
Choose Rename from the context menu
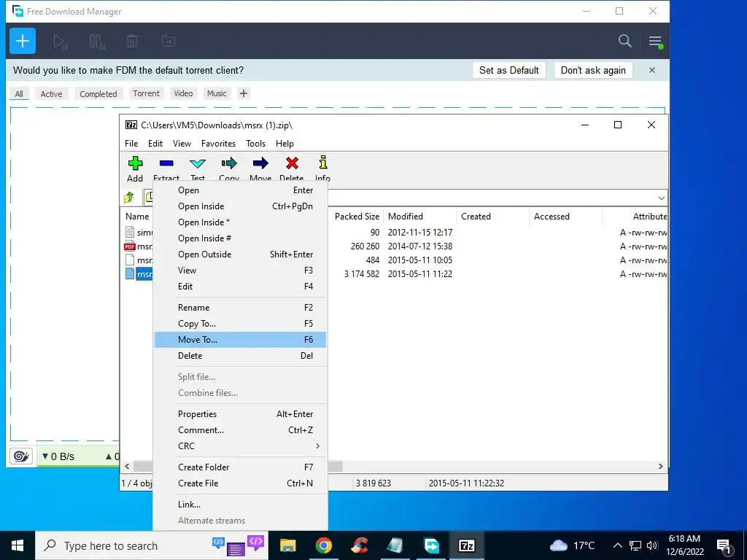point(240,308)
